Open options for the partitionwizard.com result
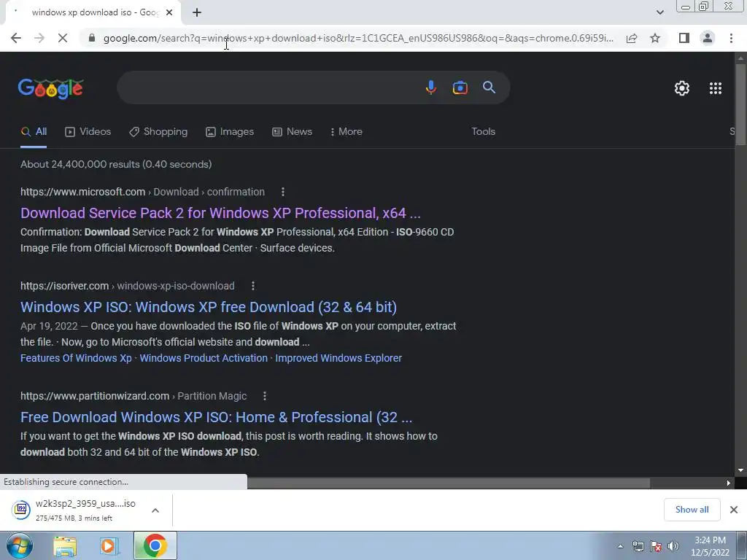Image resolution: width=747 pixels, height=560 pixels. pos(265,396)
